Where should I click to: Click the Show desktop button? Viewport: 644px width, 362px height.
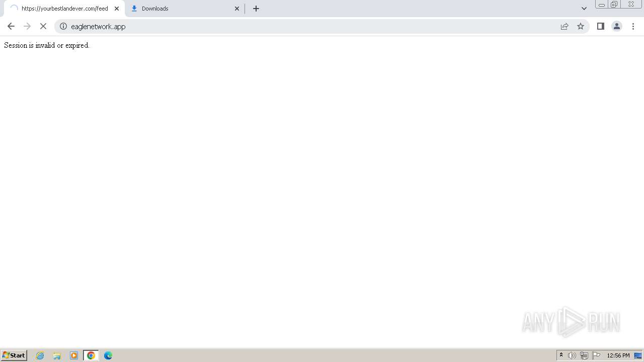pyautogui.click(x=638, y=355)
